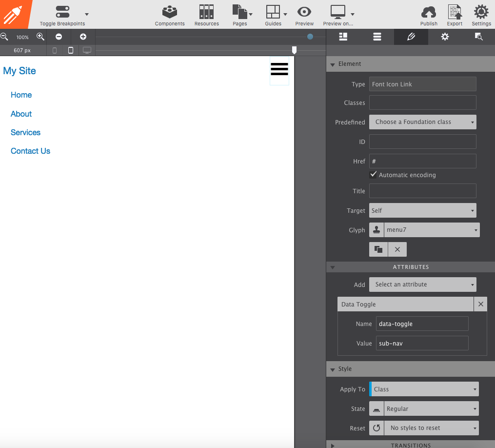Viewport: 495px width, 448px height.
Task: Click the breakpoint slider handle
Action: point(294,50)
